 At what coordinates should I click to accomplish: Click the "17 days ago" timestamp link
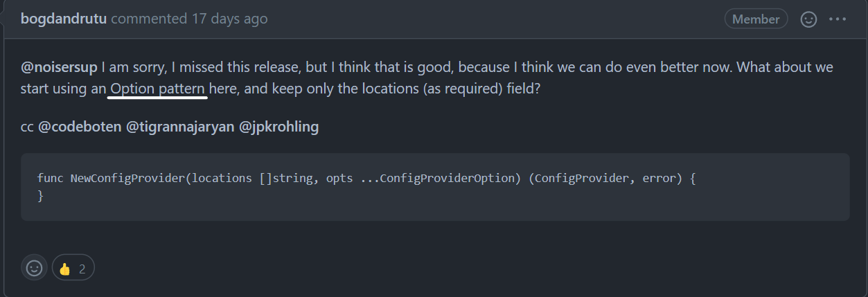[229, 19]
